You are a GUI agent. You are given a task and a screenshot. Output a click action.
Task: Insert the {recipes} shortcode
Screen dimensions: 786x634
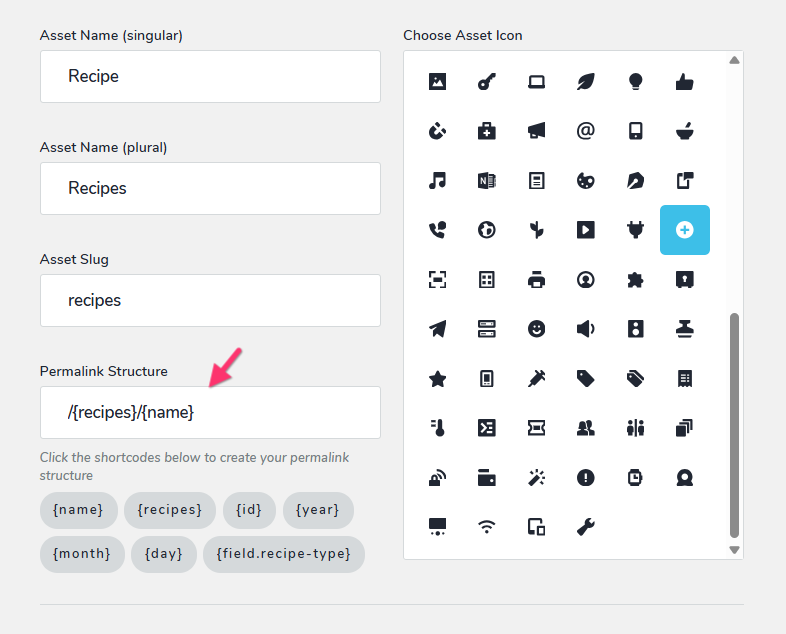[170, 510]
